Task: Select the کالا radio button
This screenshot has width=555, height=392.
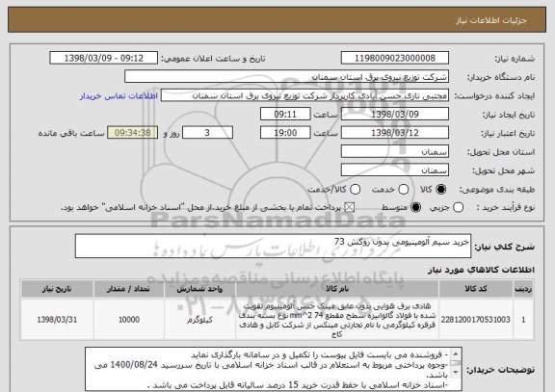Action: [440, 190]
